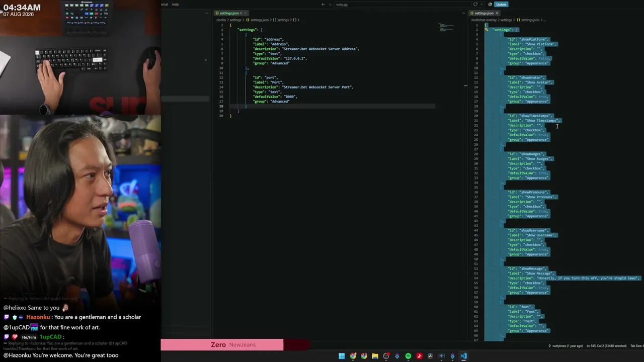Click the Update button in title bar
This screenshot has width=644, height=362.
501,5
